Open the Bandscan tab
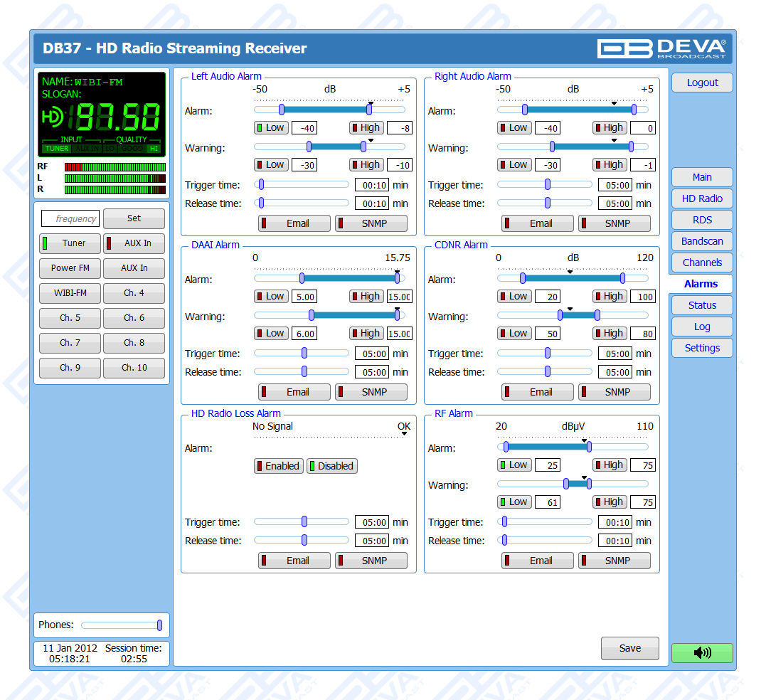 tap(701, 241)
